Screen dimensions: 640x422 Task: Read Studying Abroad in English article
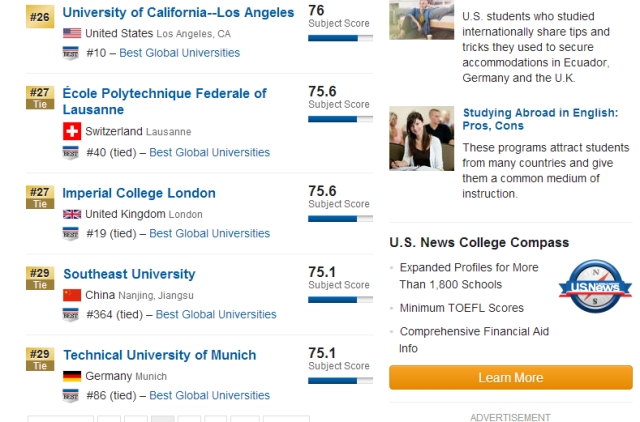click(540, 120)
